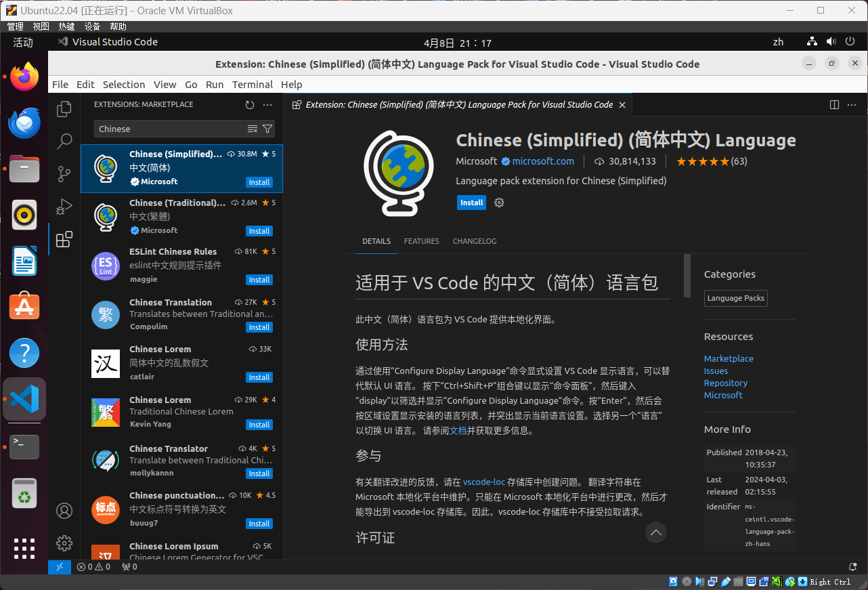This screenshot has width=868, height=590.
Task: Expand Extensions view more actions menu
Action: (x=267, y=105)
